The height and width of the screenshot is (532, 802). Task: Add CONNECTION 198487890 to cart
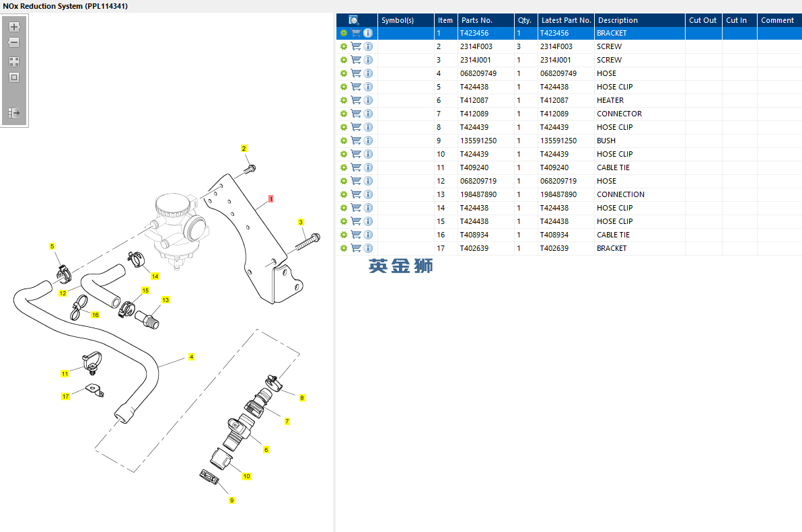356,194
